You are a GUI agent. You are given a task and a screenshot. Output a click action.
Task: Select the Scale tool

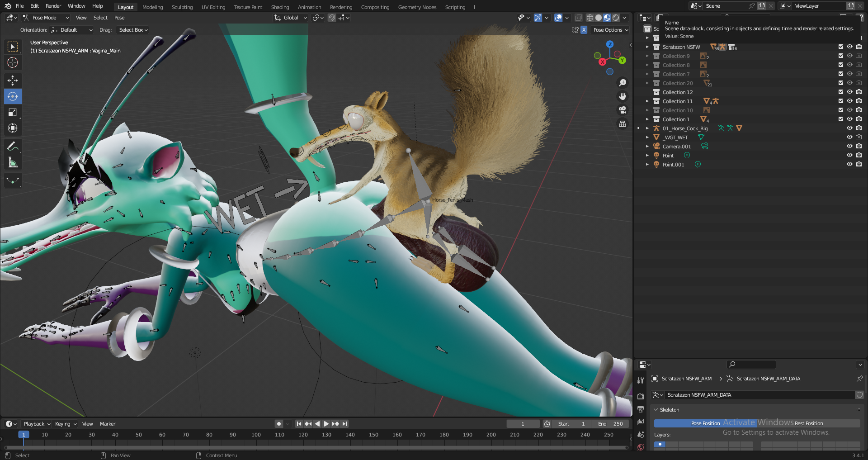[13, 112]
